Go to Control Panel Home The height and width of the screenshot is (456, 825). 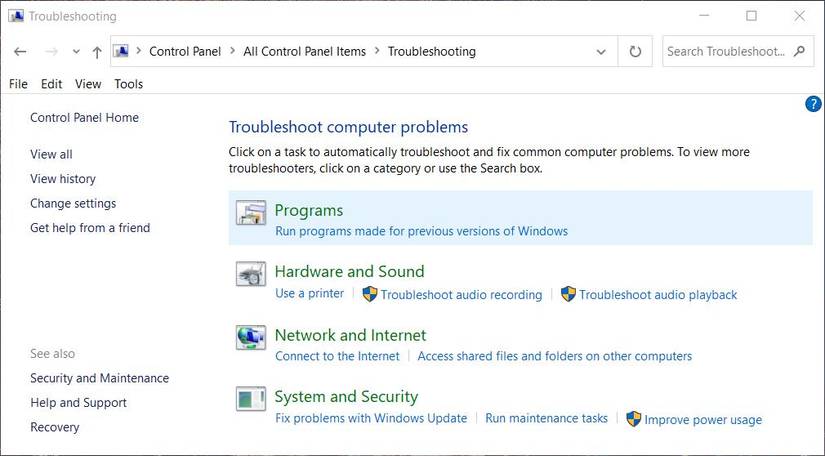point(84,118)
